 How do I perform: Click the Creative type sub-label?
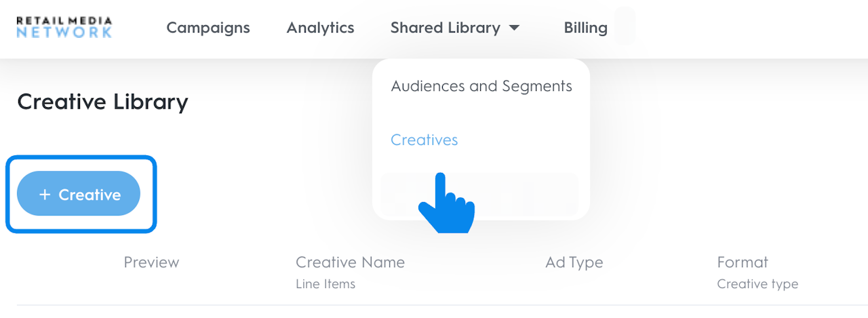(757, 284)
